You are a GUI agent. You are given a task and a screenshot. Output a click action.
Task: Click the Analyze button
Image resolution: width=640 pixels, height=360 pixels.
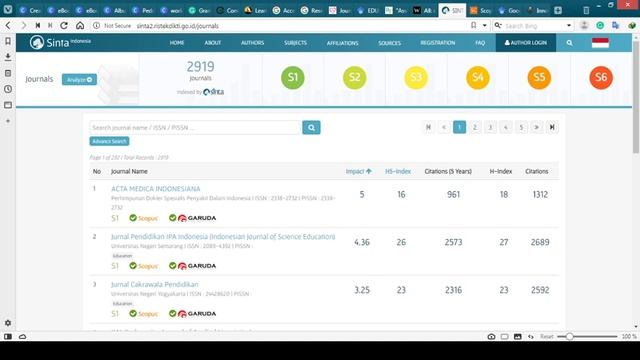[x=79, y=80]
